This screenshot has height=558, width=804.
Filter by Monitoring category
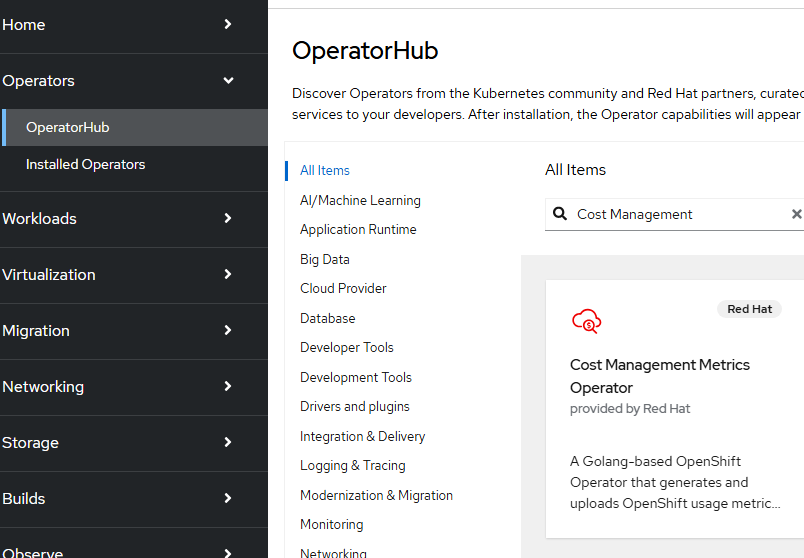tap(332, 524)
